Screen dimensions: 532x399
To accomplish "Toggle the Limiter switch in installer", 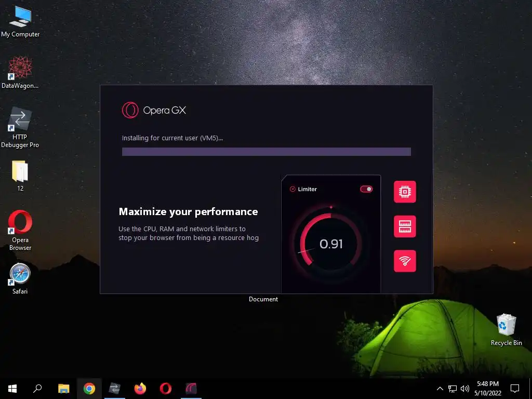I will click(366, 189).
